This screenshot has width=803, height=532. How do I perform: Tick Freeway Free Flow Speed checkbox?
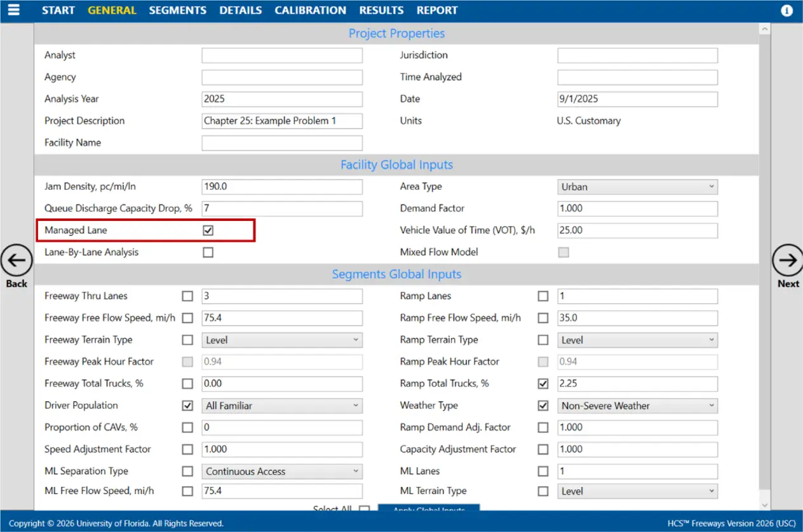[x=187, y=318]
